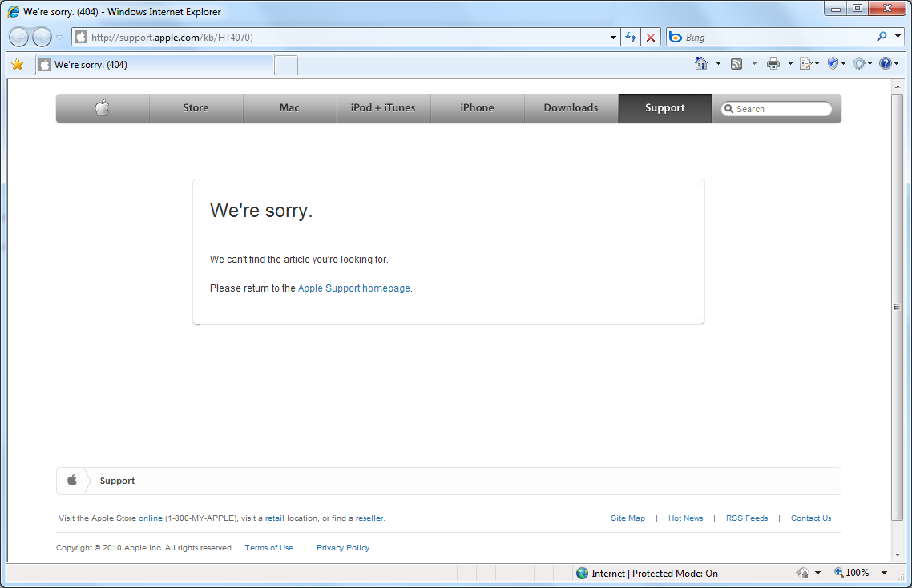Click the Home toolbar icon

pyautogui.click(x=701, y=63)
